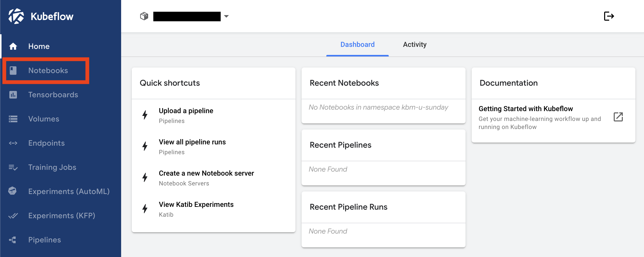Click the Recent Pipelines heading
This screenshot has height=257, width=644.
pos(340,145)
